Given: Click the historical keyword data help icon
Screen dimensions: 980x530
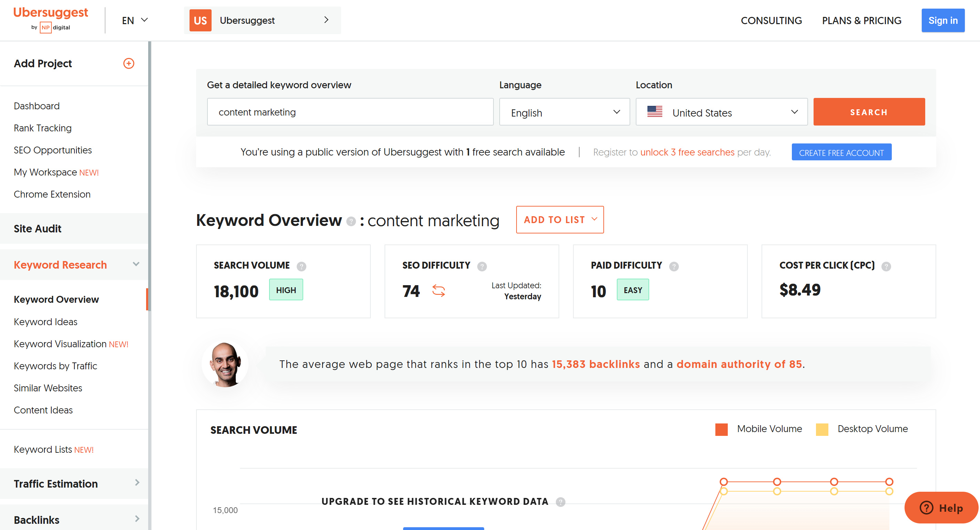Looking at the screenshot, I should (x=560, y=501).
